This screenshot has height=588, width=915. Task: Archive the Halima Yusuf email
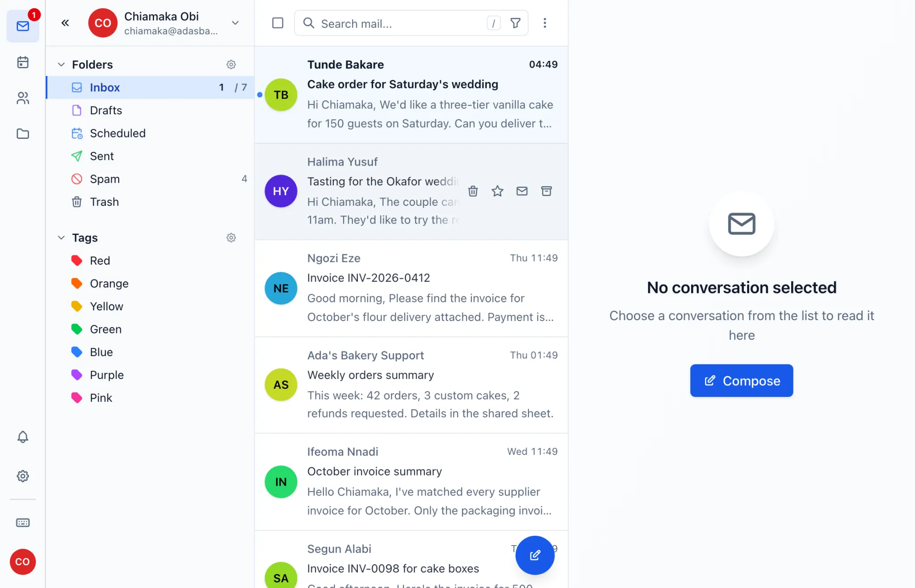pos(546,191)
